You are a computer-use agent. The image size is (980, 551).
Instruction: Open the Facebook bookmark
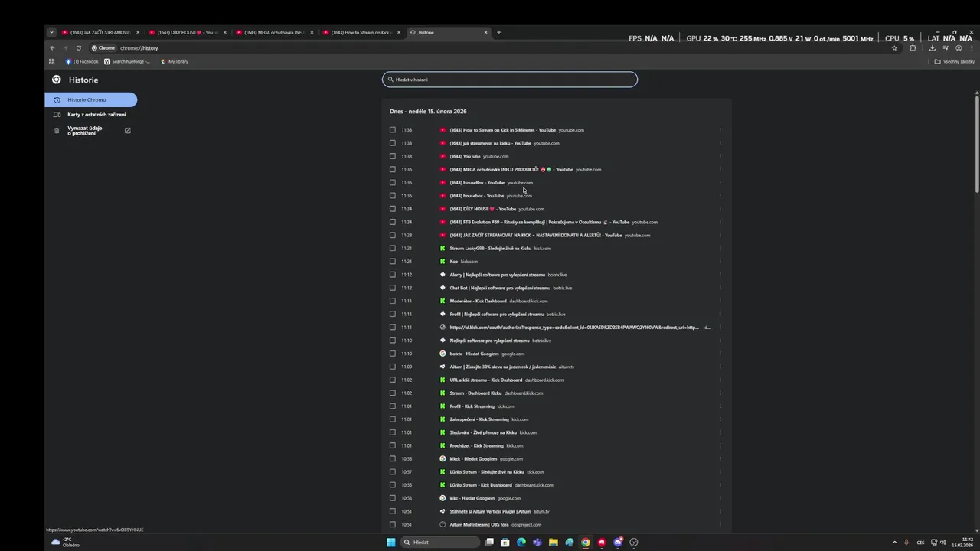pyautogui.click(x=83, y=61)
